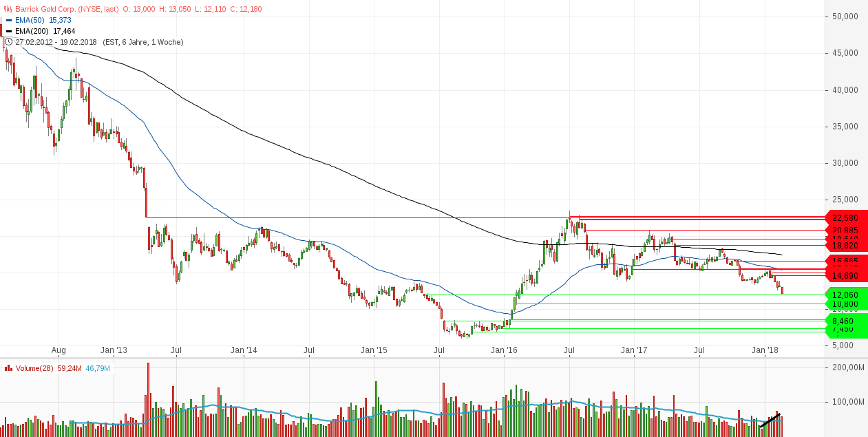Viewport: 868px width, 437px height.
Task: Click the red 22,580 resistance price label
Action: tap(845, 217)
